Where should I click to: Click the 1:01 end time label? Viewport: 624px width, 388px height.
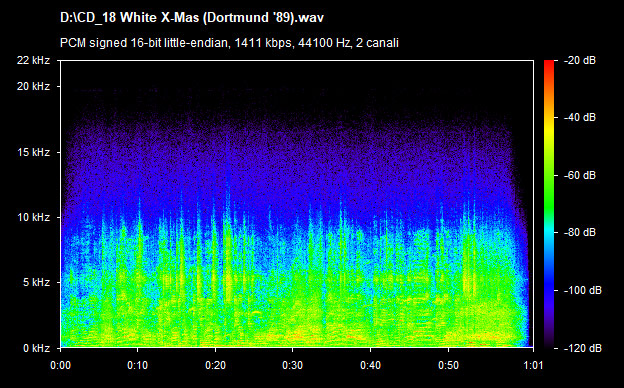tap(533, 365)
